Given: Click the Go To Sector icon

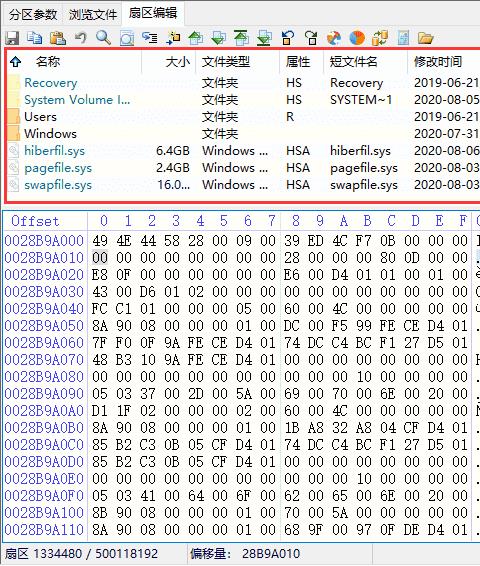Looking at the screenshot, I should click(173, 38).
